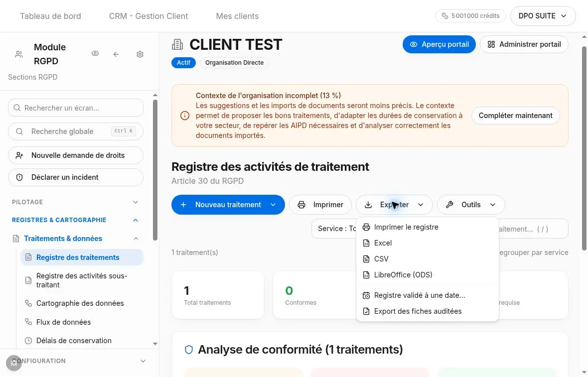Click the calendar icon on Registre validé à une date

366,296
